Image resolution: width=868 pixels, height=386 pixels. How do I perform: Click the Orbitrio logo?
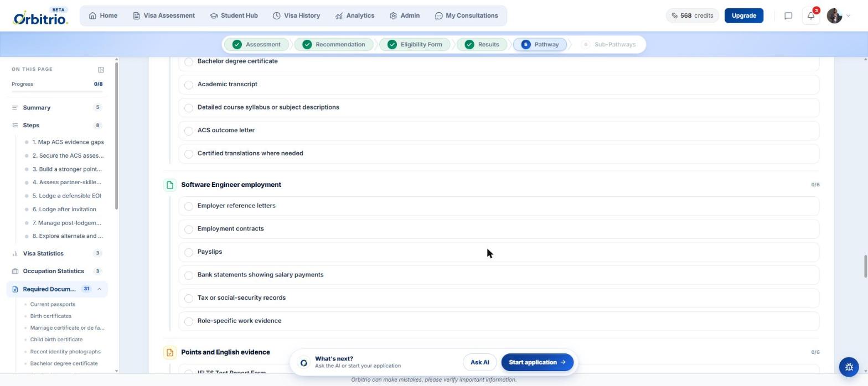click(40, 16)
